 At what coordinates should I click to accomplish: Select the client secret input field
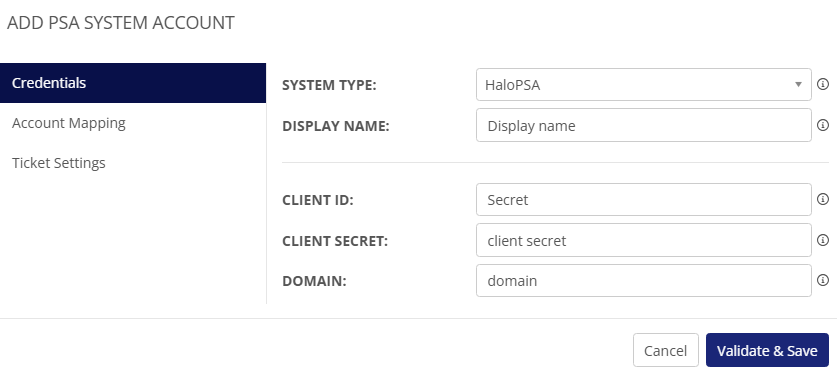(644, 240)
